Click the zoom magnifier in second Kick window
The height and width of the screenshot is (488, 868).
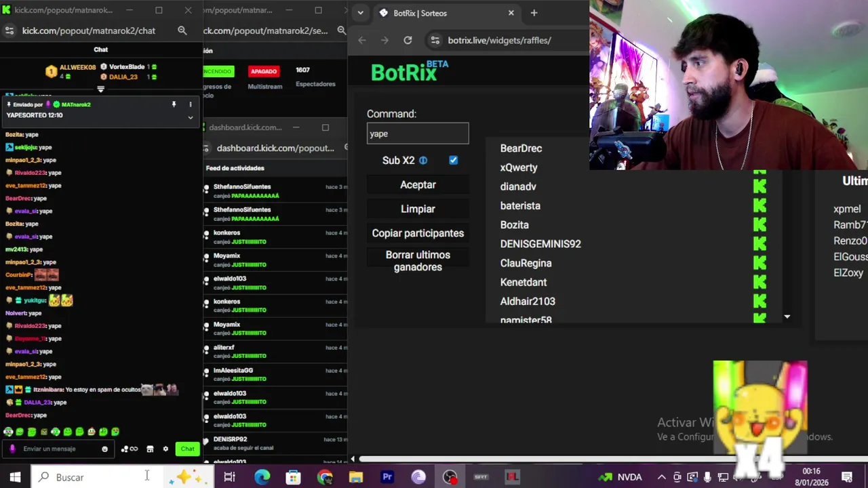341,30
